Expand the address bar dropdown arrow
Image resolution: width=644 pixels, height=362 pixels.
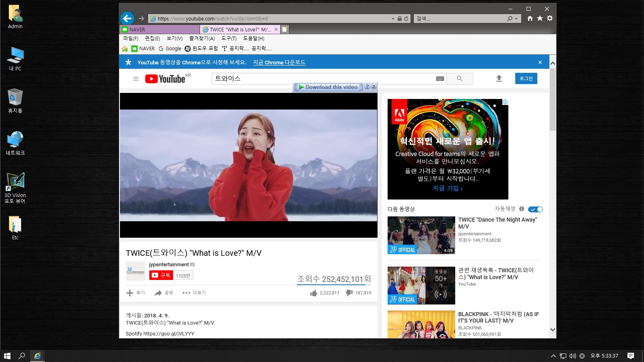pos(393,19)
